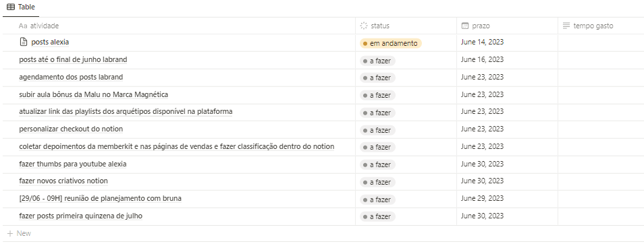Click the Aa icon in atividade header
644x246 pixels.
[23, 26]
